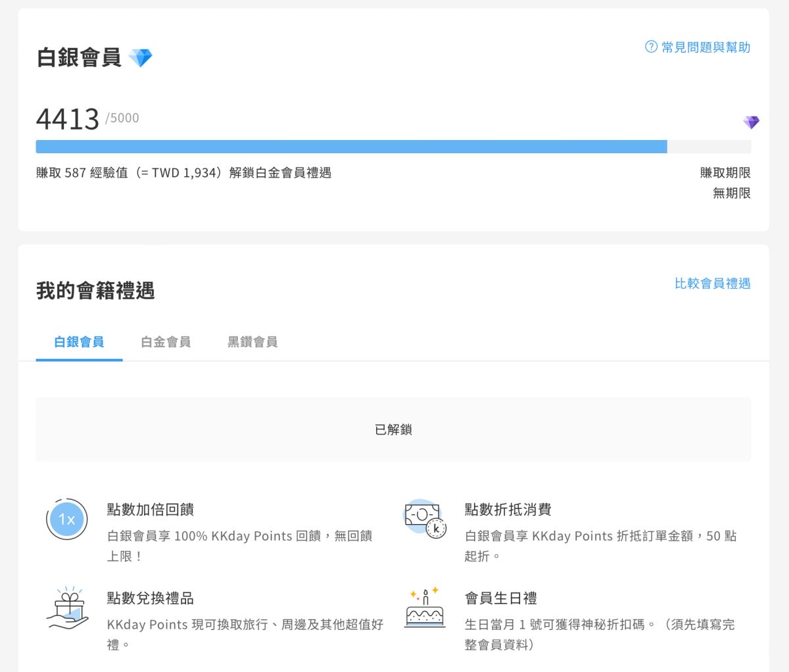Click the 點數折抵消費 title
Screen dimensions: 789x672
508,510
